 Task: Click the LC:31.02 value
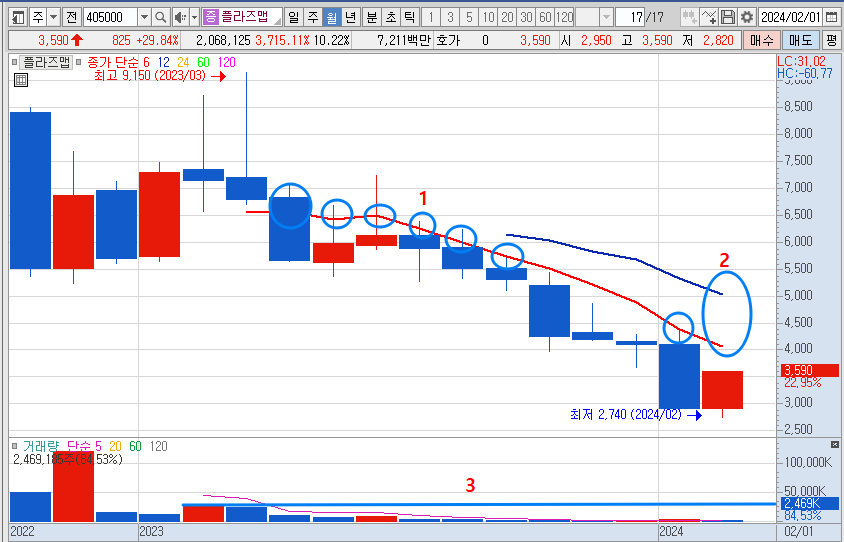[801, 62]
